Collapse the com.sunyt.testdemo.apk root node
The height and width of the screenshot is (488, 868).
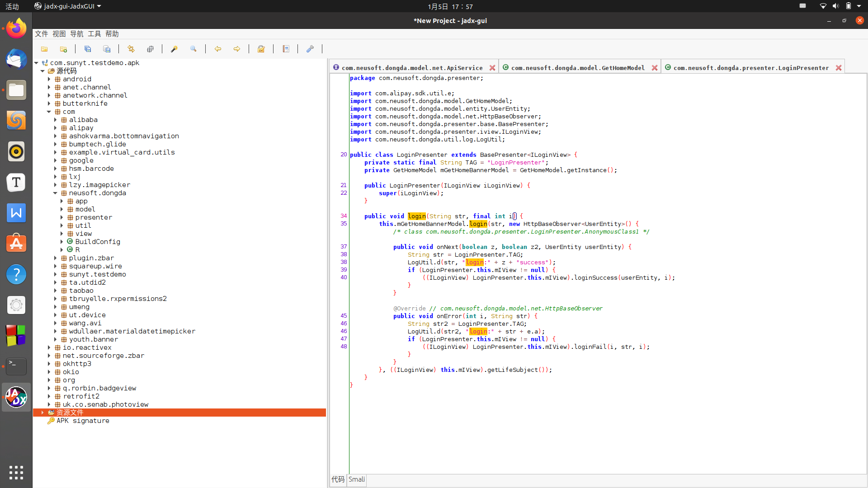pos(37,63)
